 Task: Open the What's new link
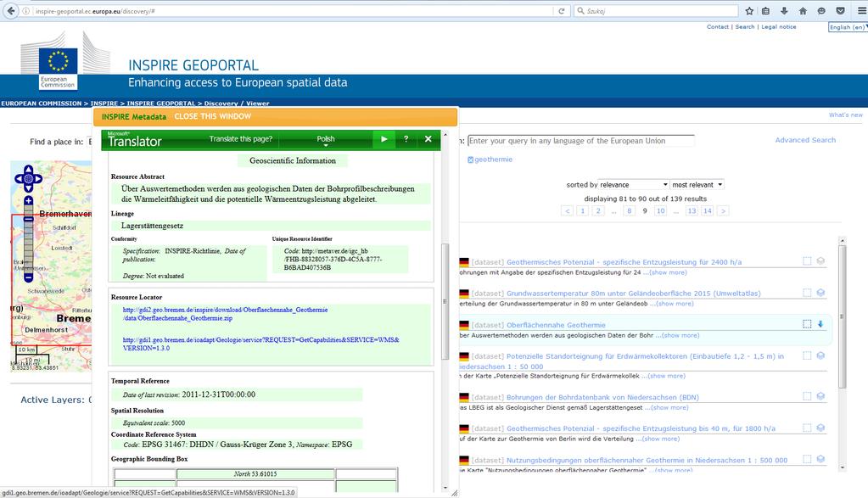click(845, 115)
